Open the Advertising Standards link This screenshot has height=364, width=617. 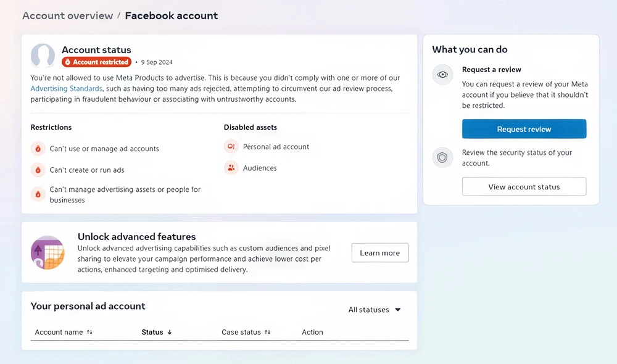[x=66, y=88]
